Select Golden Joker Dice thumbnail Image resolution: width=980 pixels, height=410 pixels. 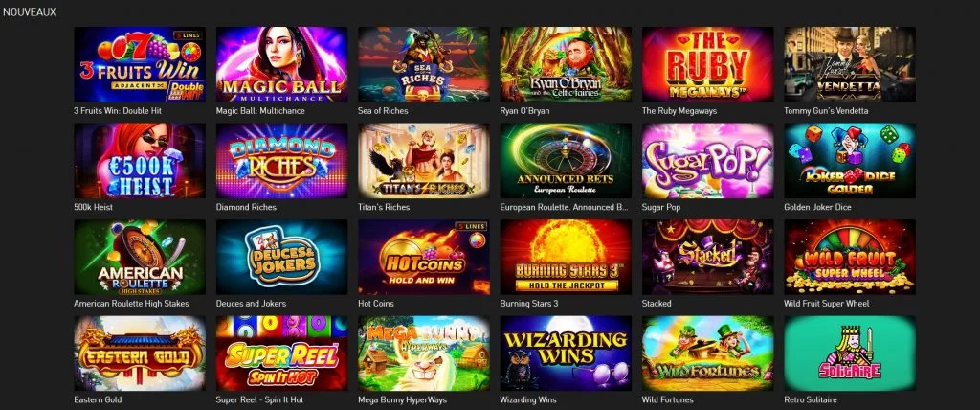pos(850,160)
